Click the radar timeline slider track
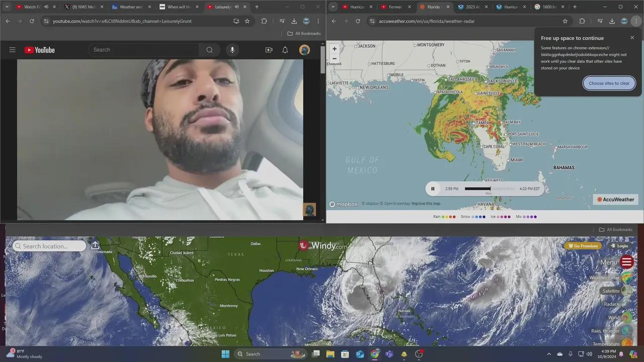Screen dimensions: 644x362 490,189
